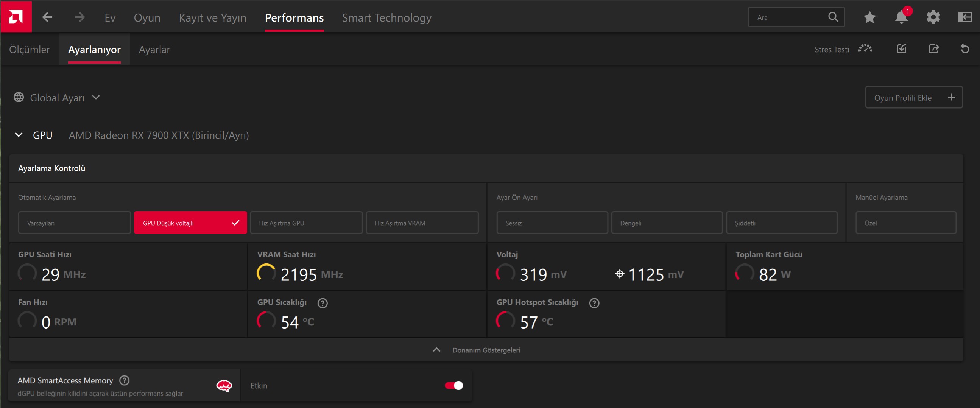
Task: Open favorites star icon
Action: click(869, 17)
